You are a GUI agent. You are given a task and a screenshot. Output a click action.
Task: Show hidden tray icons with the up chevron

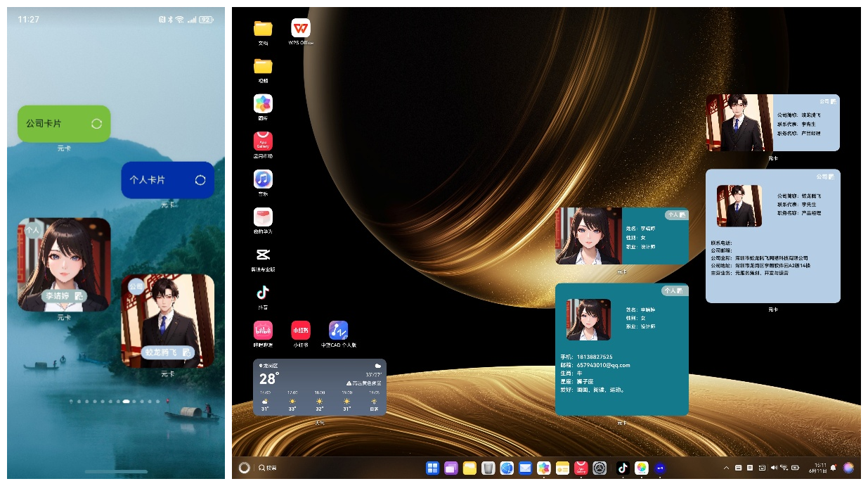coord(726,468)
